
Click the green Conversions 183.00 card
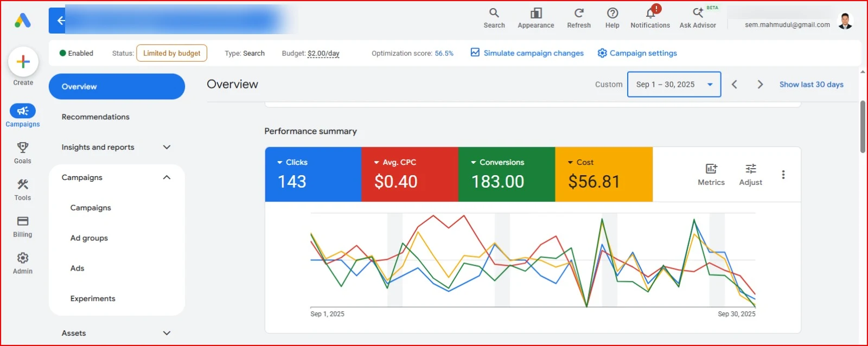tap(507, 175)
